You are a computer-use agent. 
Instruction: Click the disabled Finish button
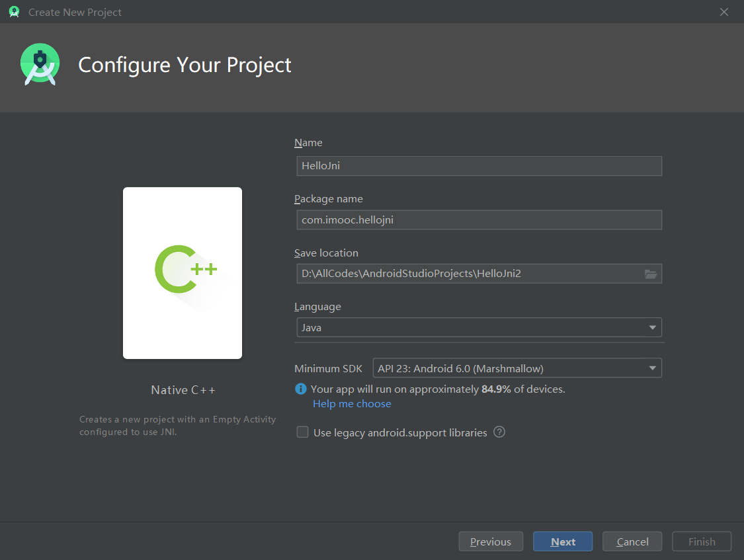click(702, 541)
